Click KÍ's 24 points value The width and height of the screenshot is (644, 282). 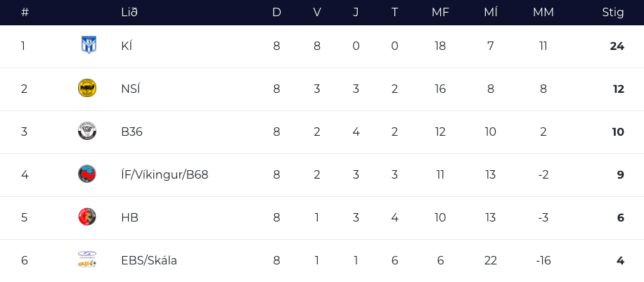tap(617, 46)
